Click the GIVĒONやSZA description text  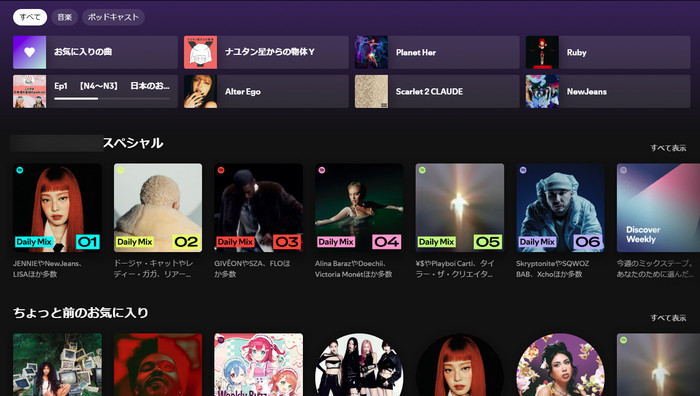[x=252, y=269]
